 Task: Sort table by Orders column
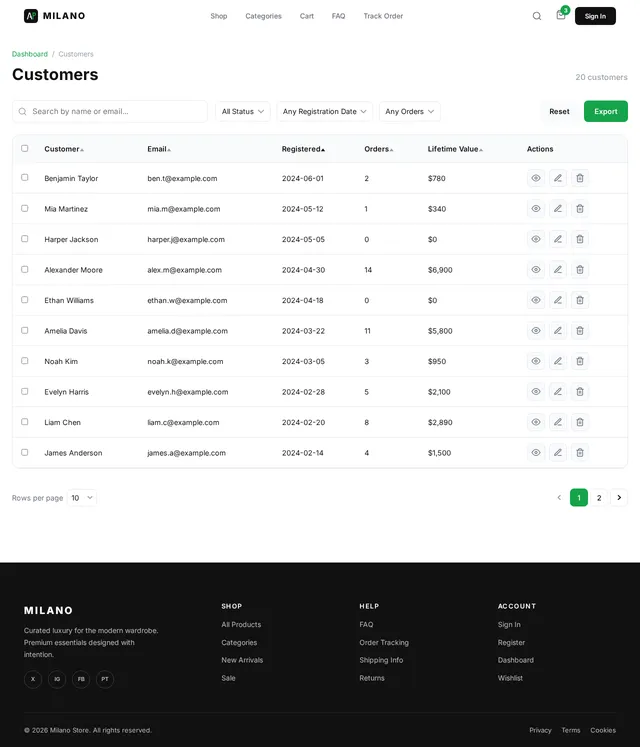click(x=379, y=149)
